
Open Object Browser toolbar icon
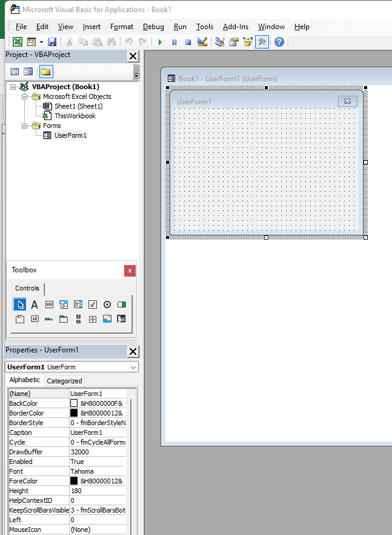click(248, 42)
